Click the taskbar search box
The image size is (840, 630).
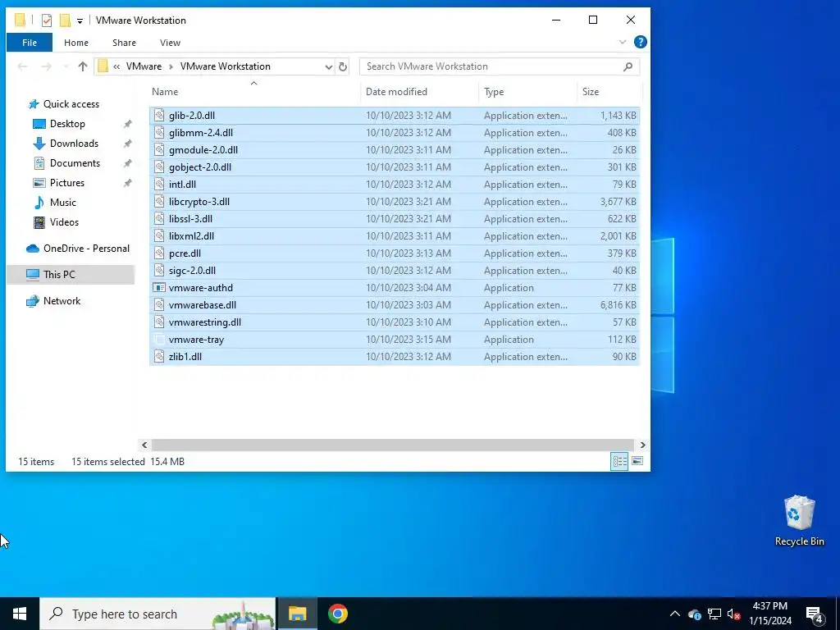(x=157, y=614)
